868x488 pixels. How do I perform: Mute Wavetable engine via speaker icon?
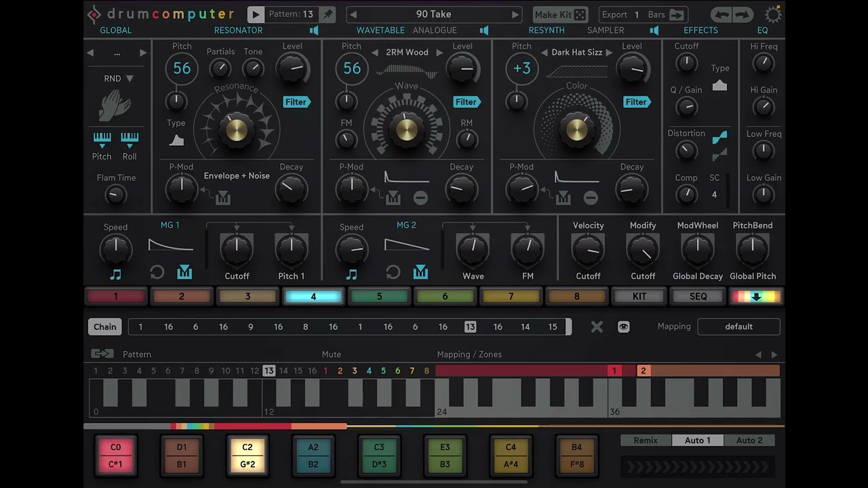tap(484, 30)
